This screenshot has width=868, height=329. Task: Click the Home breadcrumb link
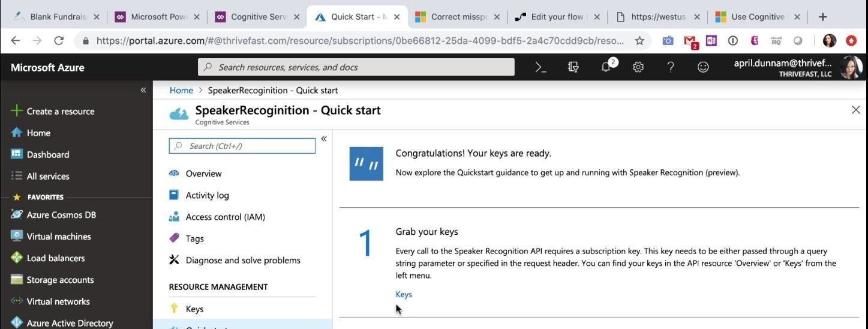181,90
